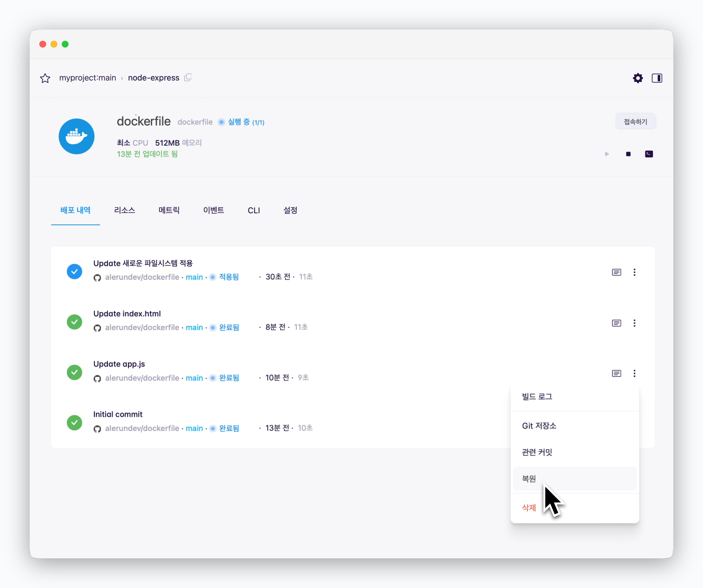The image size is (703, 588).
Task: Click the '30초 전' timestamp
Action: point(278,277)
